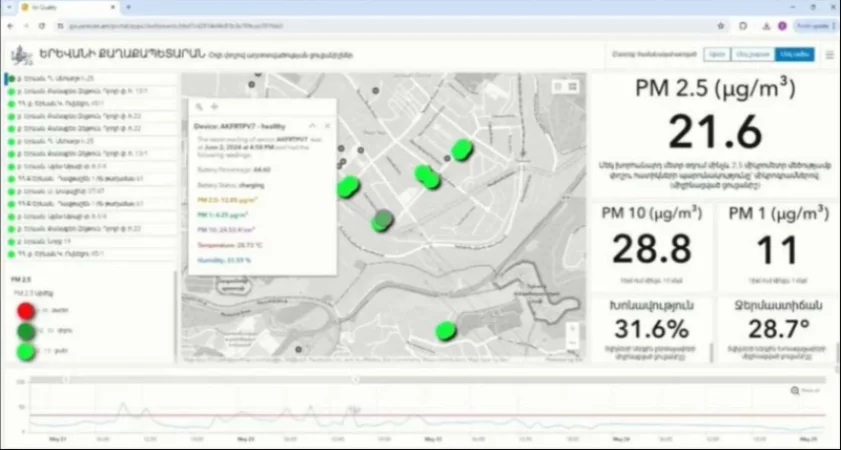Click the green sensor marker at the map bottom
Viewport: 841px width, 450px height.
click(x=446, y=330)
